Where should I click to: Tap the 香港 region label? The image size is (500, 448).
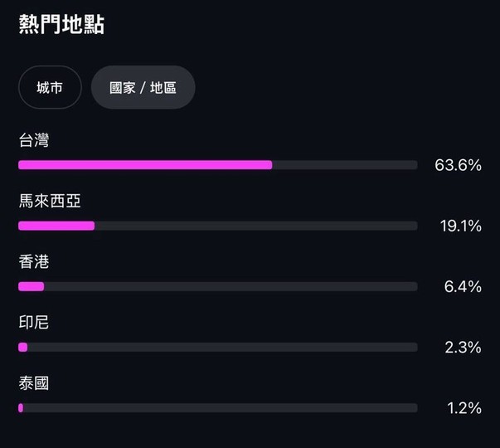click(34, 261)
